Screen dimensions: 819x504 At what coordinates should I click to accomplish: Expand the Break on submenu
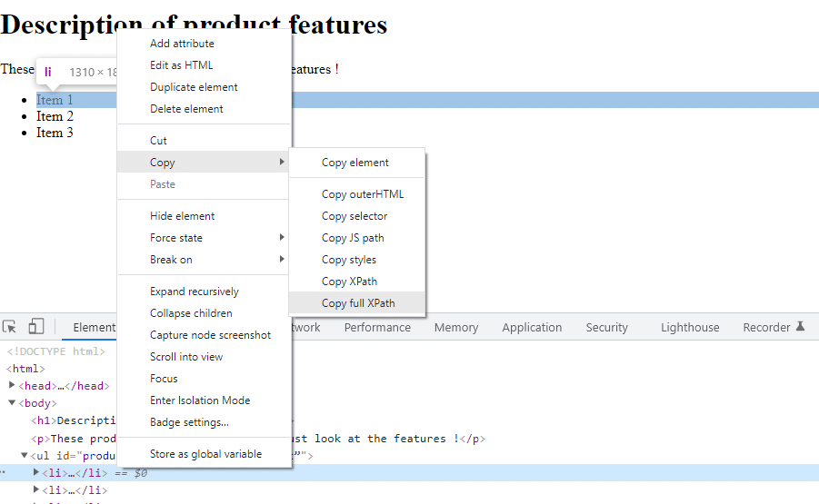[282, 260]
